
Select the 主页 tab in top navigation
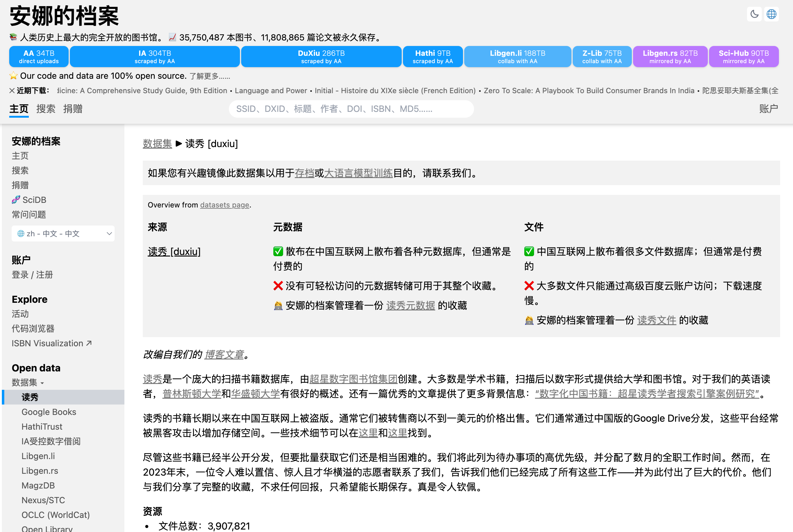(x=19, y=109)
